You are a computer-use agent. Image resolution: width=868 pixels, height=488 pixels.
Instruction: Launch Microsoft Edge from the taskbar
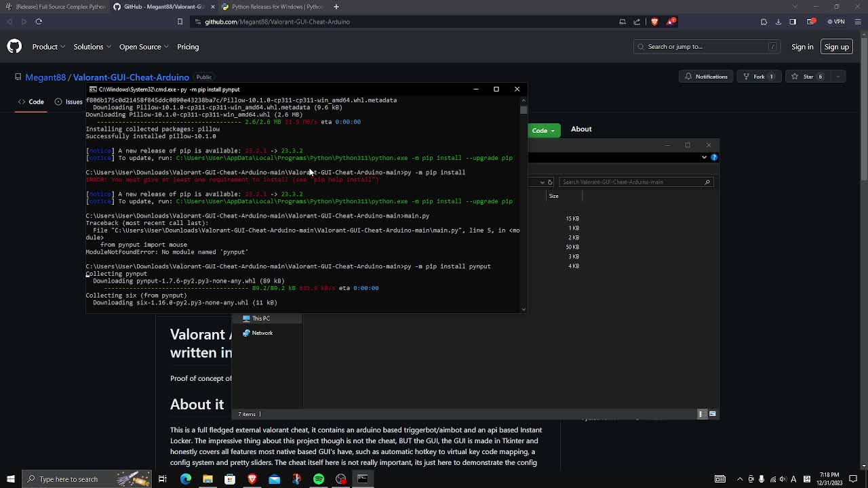point(185,479)
